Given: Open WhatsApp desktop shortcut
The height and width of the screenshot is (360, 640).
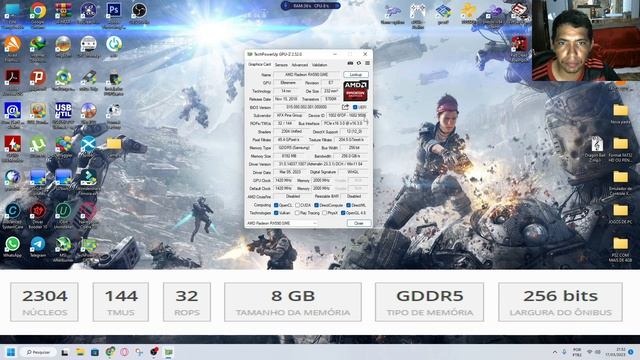Looking at the screenshot, I should [13, 244].
